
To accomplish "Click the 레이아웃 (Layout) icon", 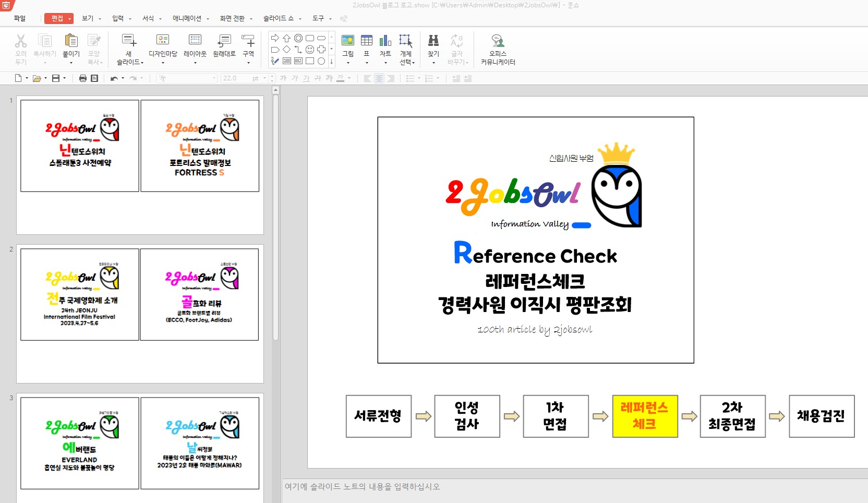I will (x=195, y=40).
